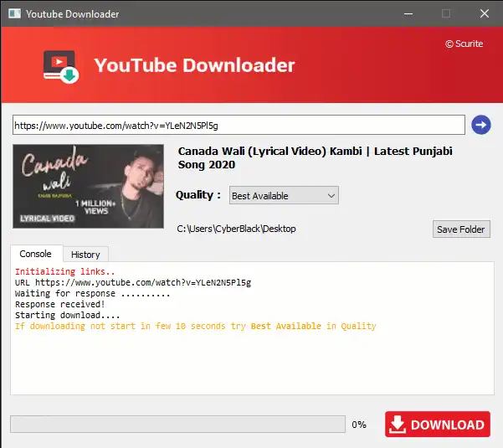
Task: Click the YouTube Downloader logo icon
Action: (x=61, y=67)
